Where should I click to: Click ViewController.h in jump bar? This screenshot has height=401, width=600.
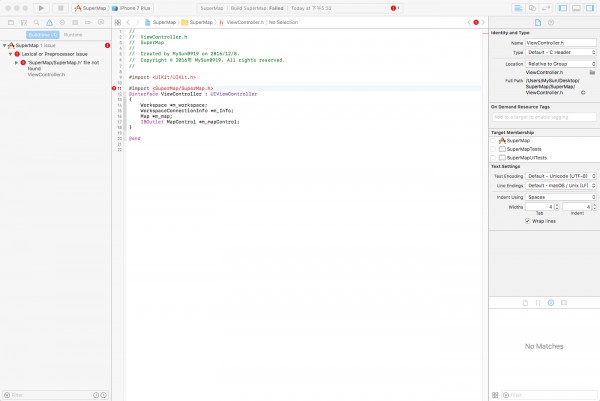pos(241,23)
